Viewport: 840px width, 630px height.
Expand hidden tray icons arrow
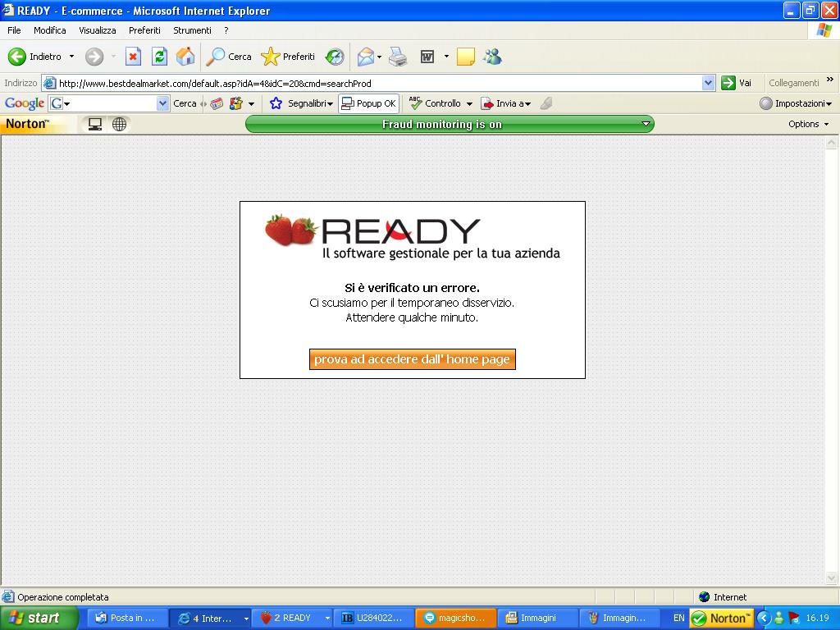[x=764, y=619]
